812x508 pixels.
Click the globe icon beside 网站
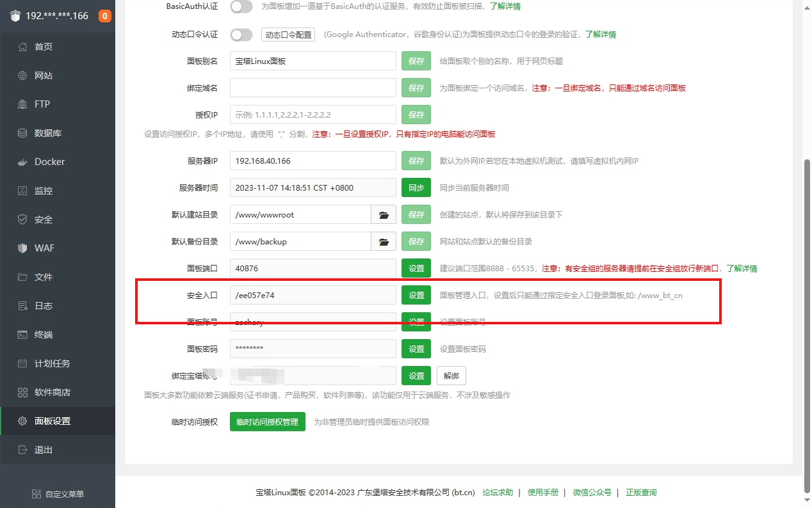(23, 75)
